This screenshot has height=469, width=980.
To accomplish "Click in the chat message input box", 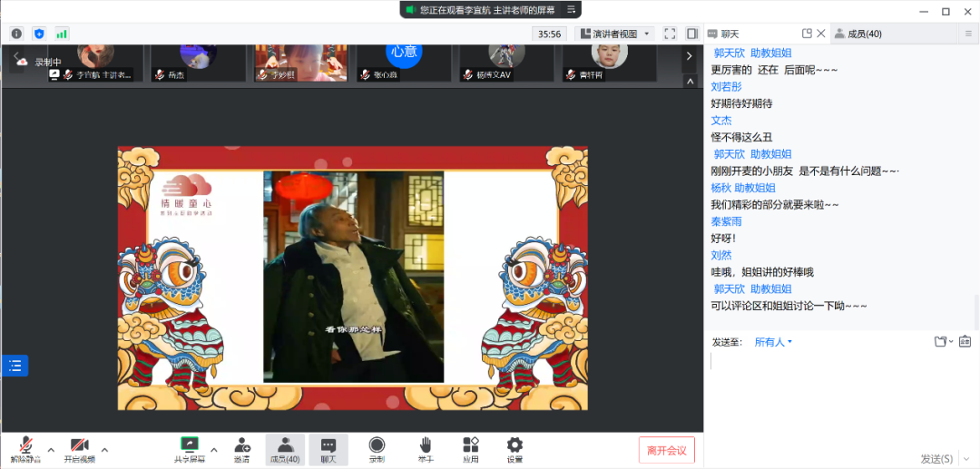I will 840,400.
